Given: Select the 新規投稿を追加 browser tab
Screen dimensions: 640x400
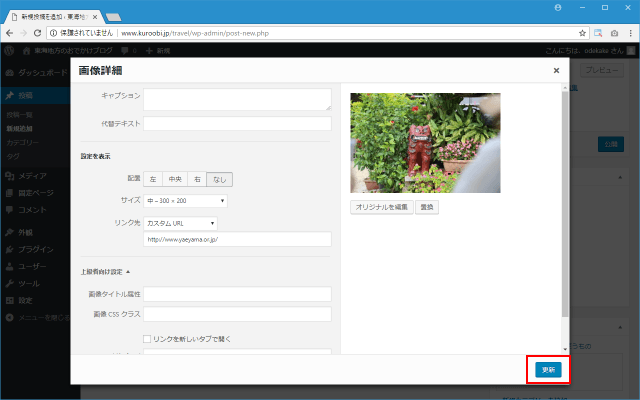Looking at the screenshot, I should (53, 17).
